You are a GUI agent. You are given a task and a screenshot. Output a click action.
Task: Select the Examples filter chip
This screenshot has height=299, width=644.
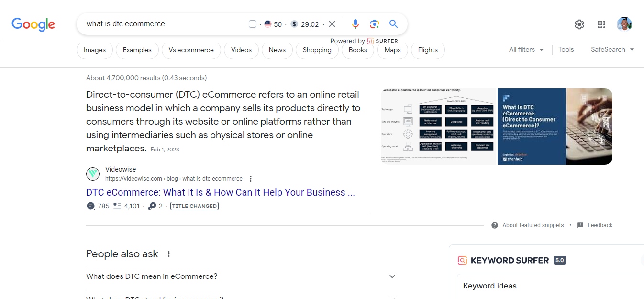coord(137,50)
